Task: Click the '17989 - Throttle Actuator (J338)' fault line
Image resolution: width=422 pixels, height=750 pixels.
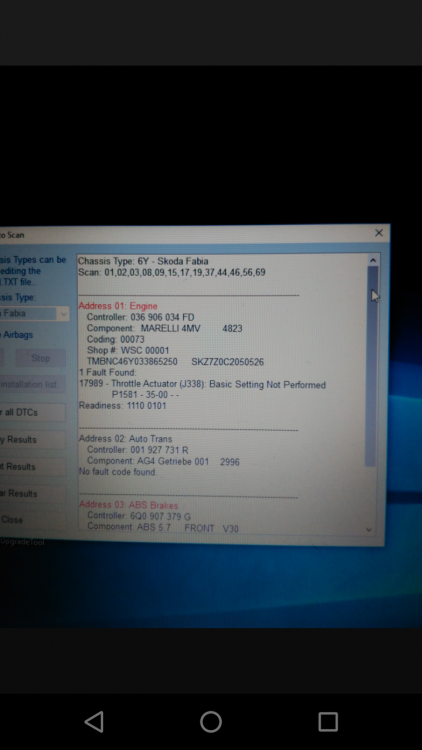Action: (202, 385)
